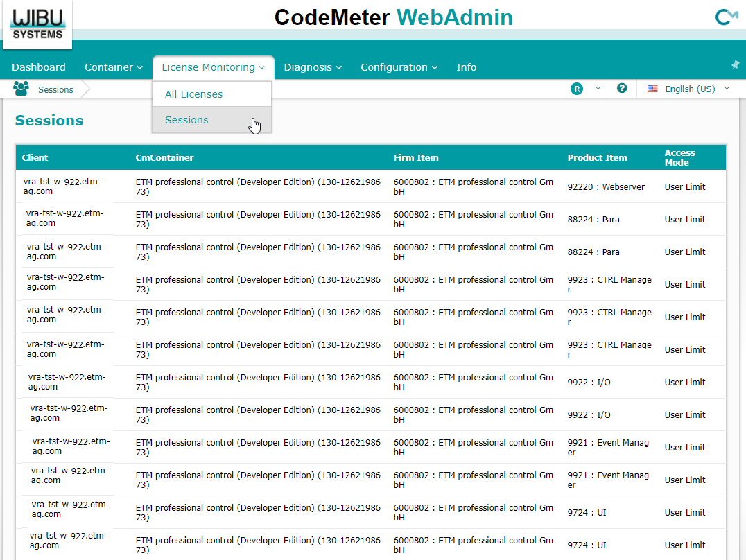Image resolution: width=746 pixels, height=560 pixels.
Task: Select the third '9923 : CTRL Manager' cell
Action: tap(609, 350)
